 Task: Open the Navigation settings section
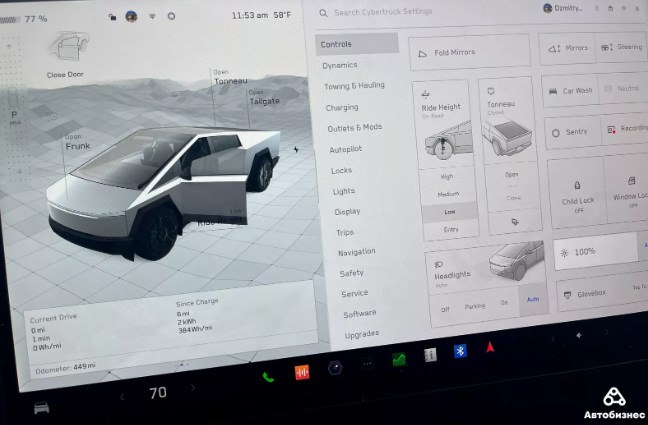(x=357, y=252)
